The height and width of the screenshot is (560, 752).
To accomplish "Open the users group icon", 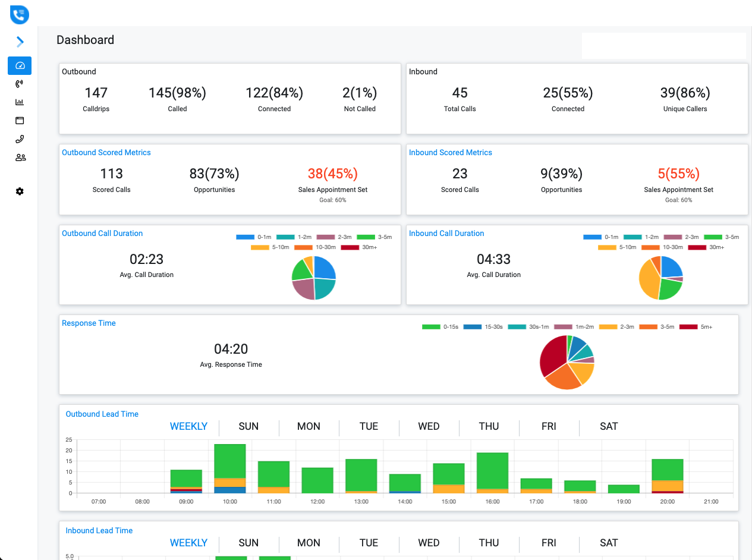I will click(x=20, y=158).
